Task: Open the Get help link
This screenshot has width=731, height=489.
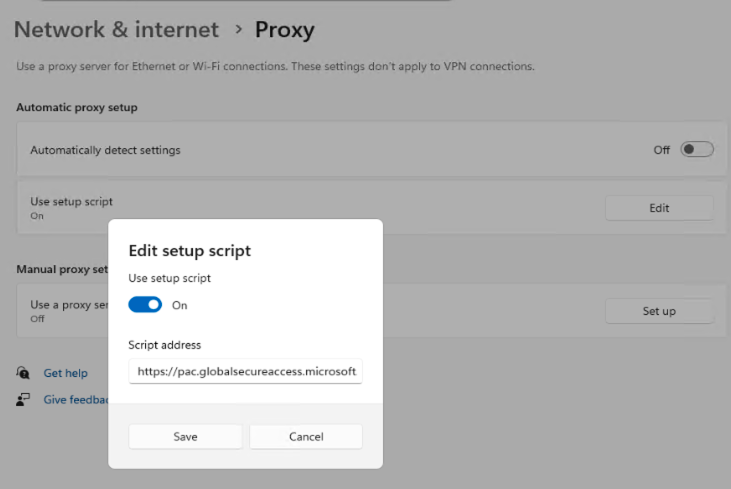Action: 65,373
